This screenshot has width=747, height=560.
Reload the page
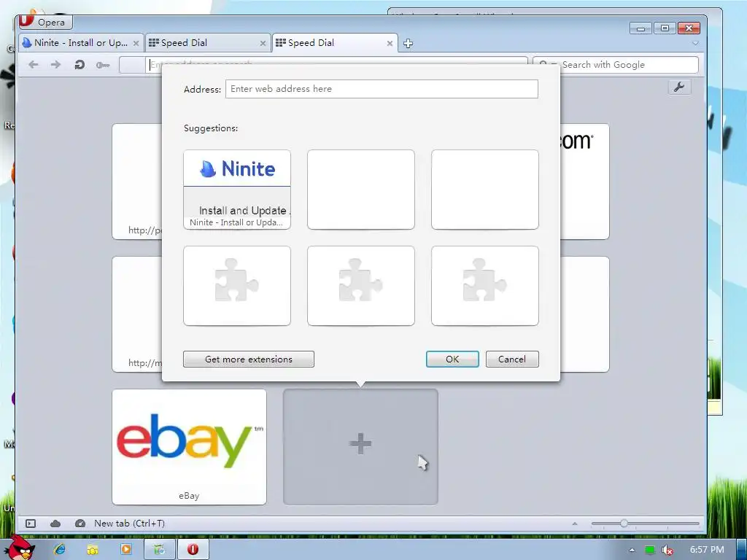tap(80, 64)
